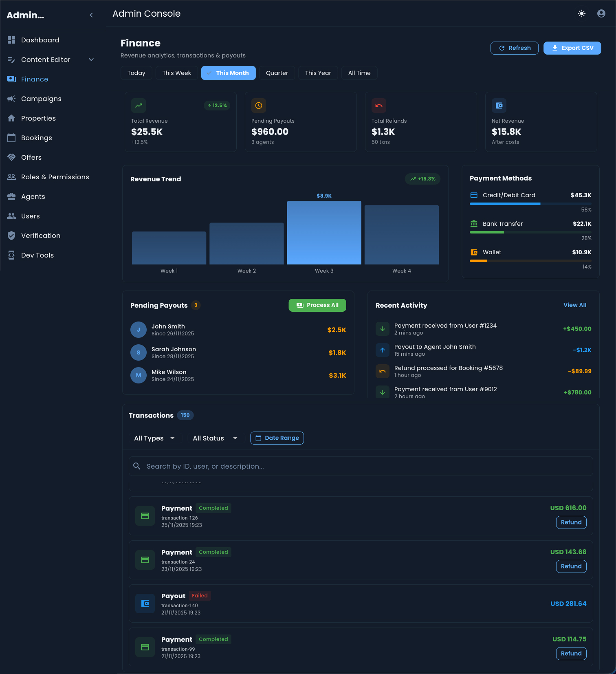Toggle light mode with the sun icon
The height and width of the screenshot is (674, 616).
pos(582,13)
